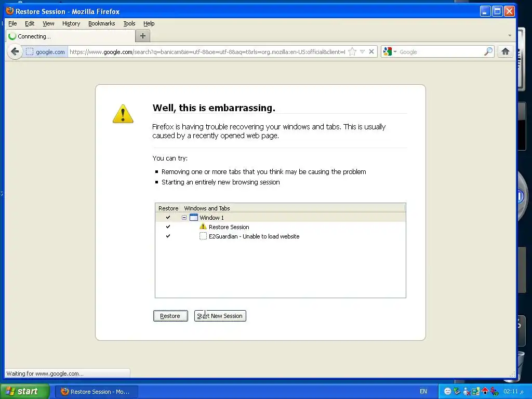Screen dimensions: 532x399
Task: Uncheck restore for E2Guardian tab
Action: click(x=168, y=236)
